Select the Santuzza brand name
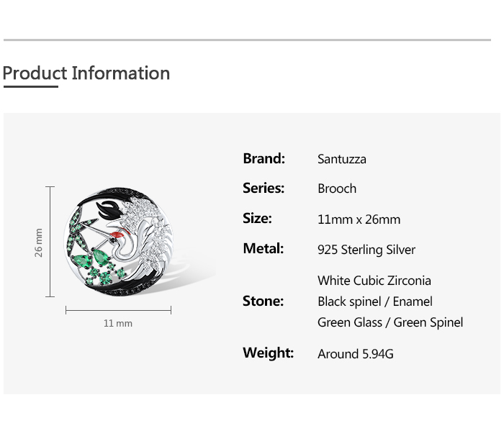This screenshot has height=436, width=504. pyautogui.click(x=342, y=159)
